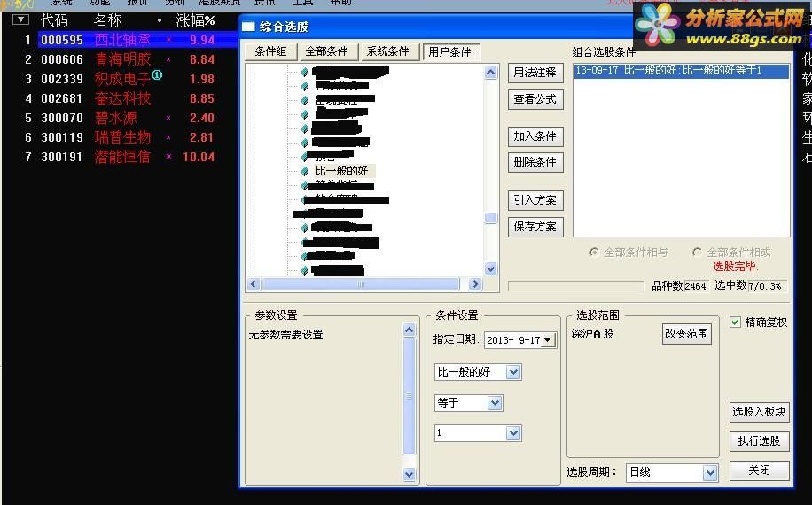The width and height of the screenshot is (812, 505).
Task: Select stock row 300119 瑞普生物
Action: pos(121,137)
